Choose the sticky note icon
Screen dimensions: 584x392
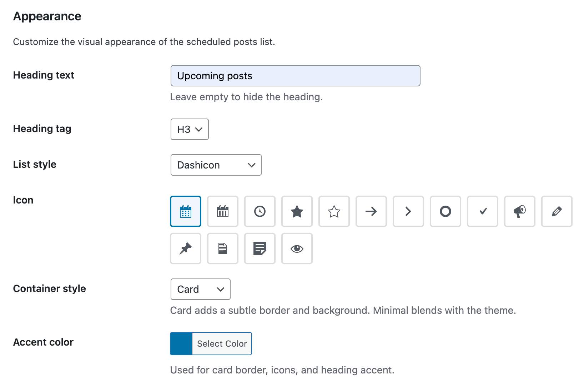(260, 248)
